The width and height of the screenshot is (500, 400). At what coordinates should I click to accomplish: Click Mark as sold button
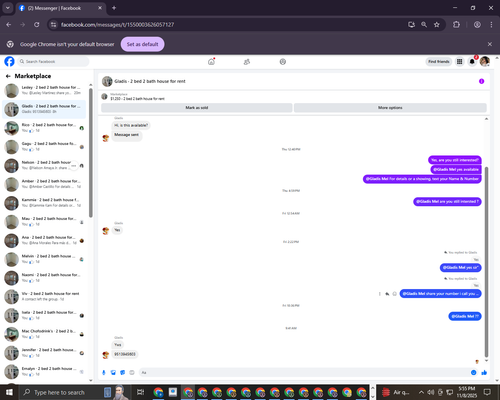(x=197, y=108)
